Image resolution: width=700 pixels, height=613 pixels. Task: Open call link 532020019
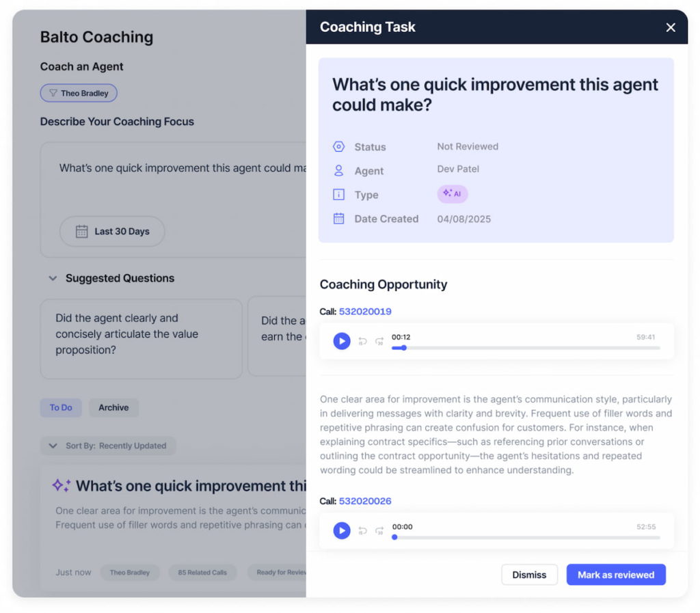tap(365, 312)
